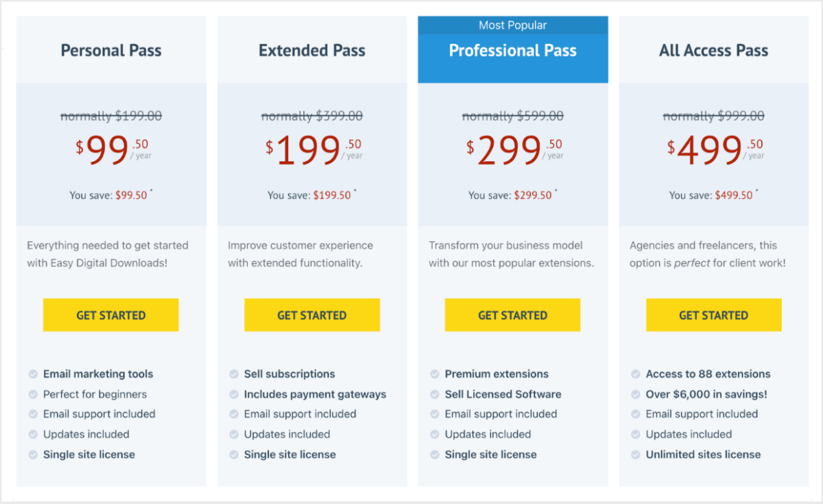823x504 pixels.
Task: Click GET STARTED under Professional Pass
Action: coord(512,315)
